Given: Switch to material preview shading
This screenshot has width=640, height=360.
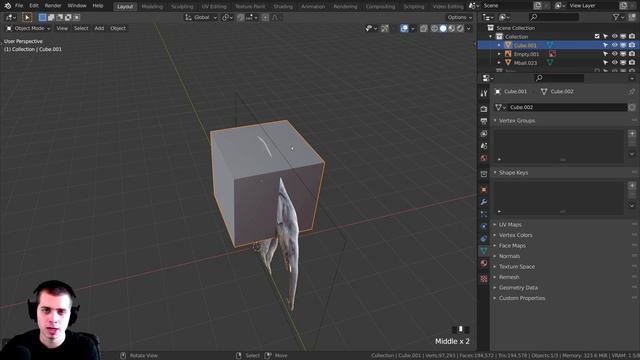Looking at the screenshot, I should [451, 28].
